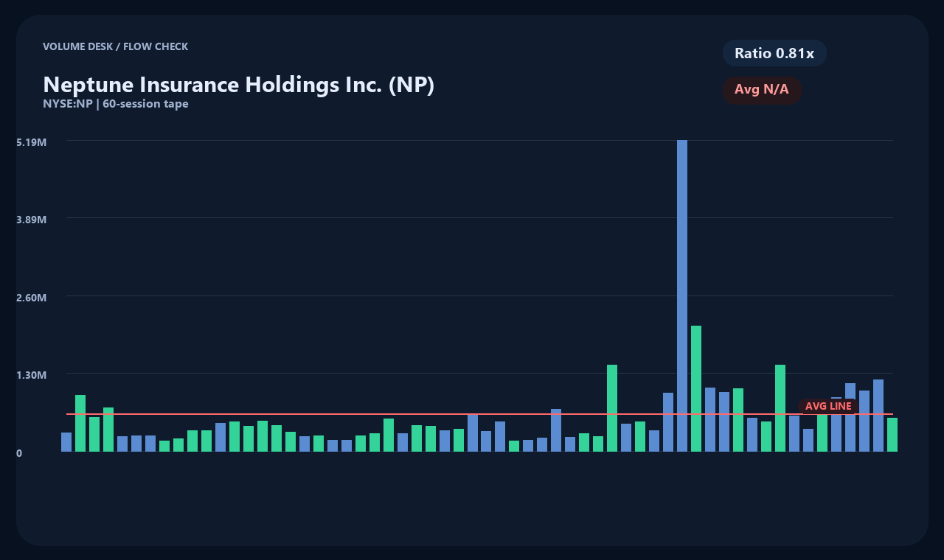This screenshot has width=944, height=560.
Task: Click the VOLUME DESK / FLOW CHECK header
Action: click(x=116, y=46)
